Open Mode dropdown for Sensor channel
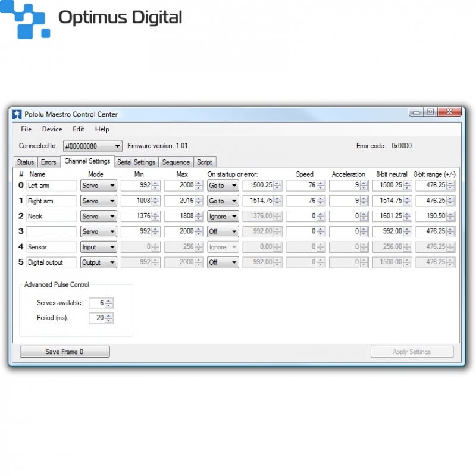 pyautogui.click(x=99, y=247)
